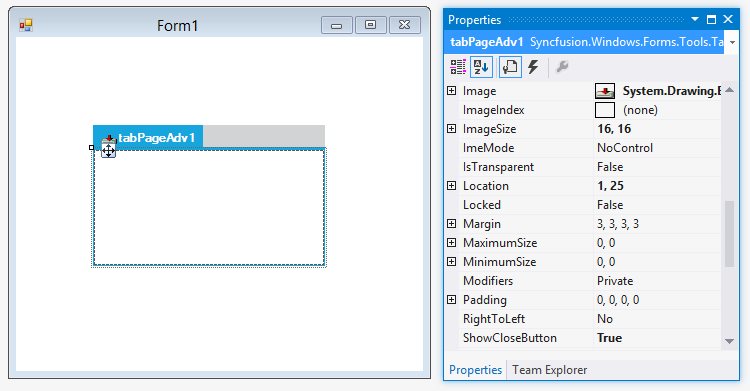Maximize the Form1 window
Image resolution: width=750 pixels, height=391 pixels.
tap(370, 25)
